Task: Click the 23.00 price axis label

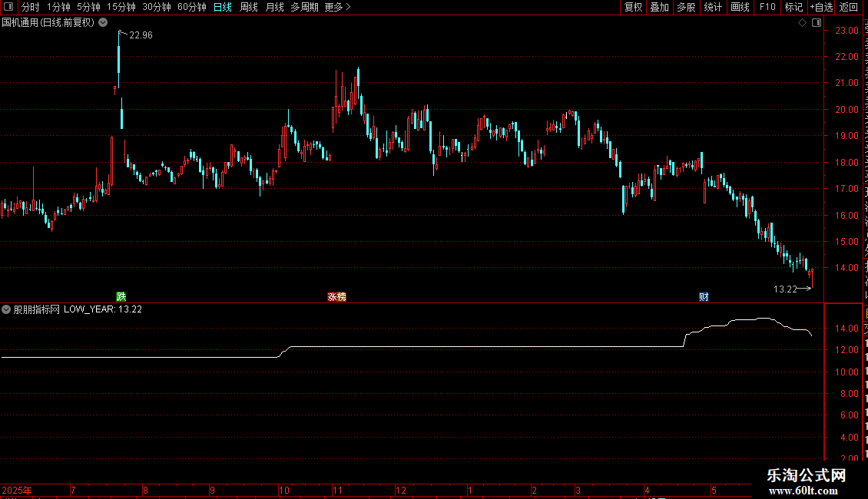Action: click(x=847, y=31)
